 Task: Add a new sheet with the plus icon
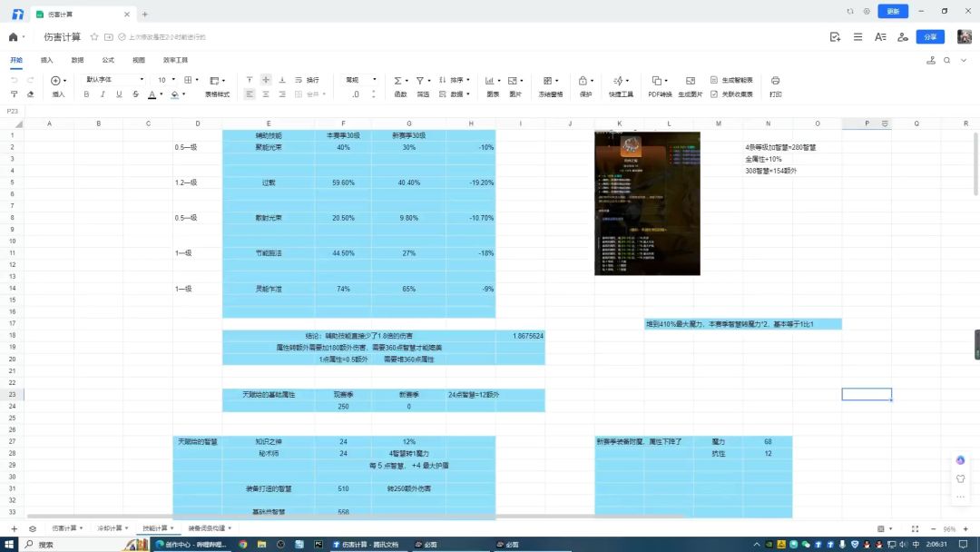tap(14, 528)
